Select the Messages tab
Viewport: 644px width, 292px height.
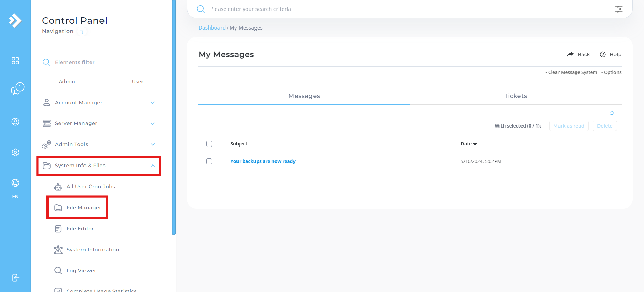304,96
